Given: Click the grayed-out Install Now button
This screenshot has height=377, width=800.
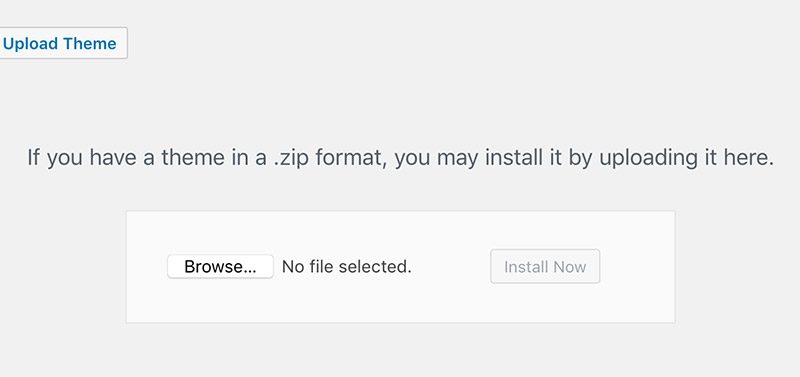Looking at the screenshot, I should [545, 266].
